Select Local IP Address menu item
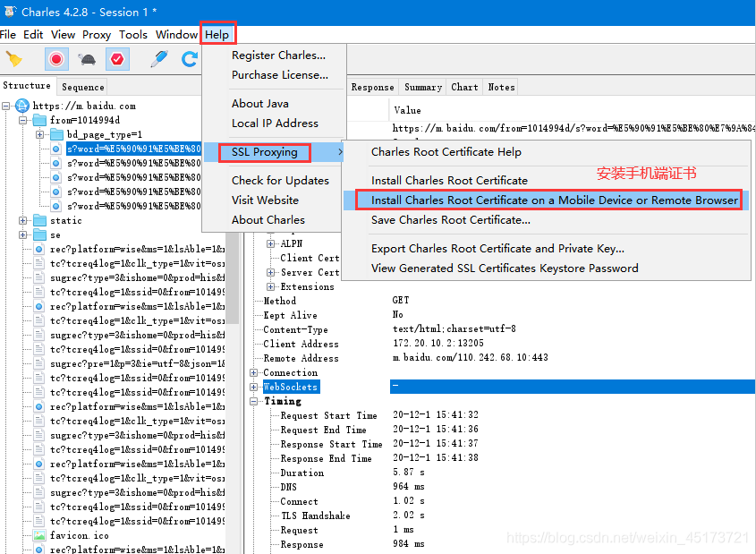The height and width of the screenshot is (554, 756). click(275, 124)
